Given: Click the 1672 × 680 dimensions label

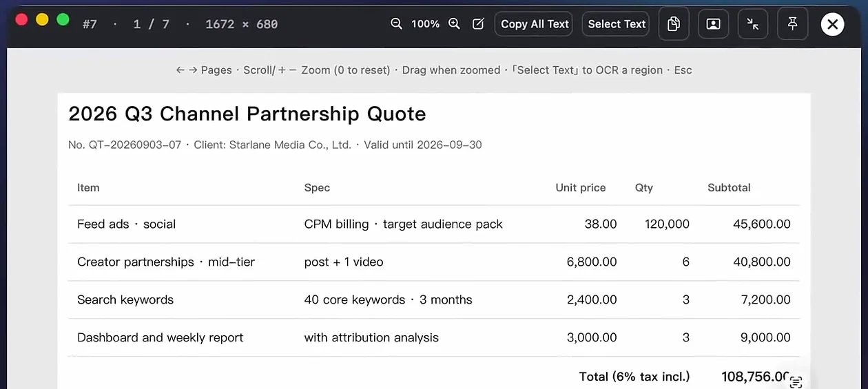Looking at the screenshot, I should [x=241, y=24].
